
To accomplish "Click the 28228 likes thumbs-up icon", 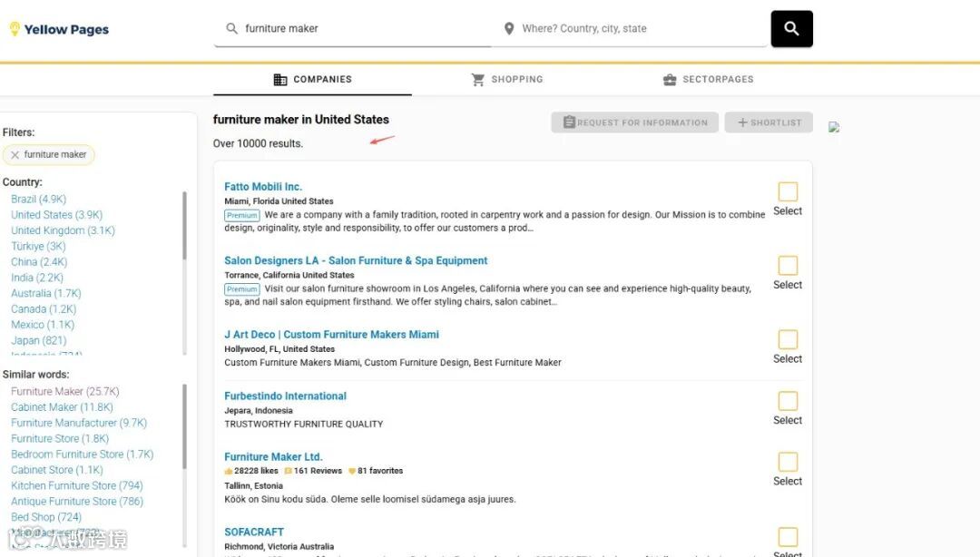I will pyautogui.click(x=229, y=472).
